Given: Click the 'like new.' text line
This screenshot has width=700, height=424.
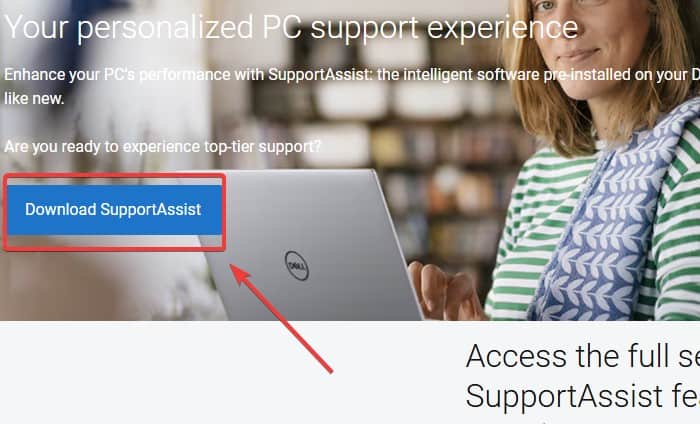Looking at the screenshot, I should [34, 98].
